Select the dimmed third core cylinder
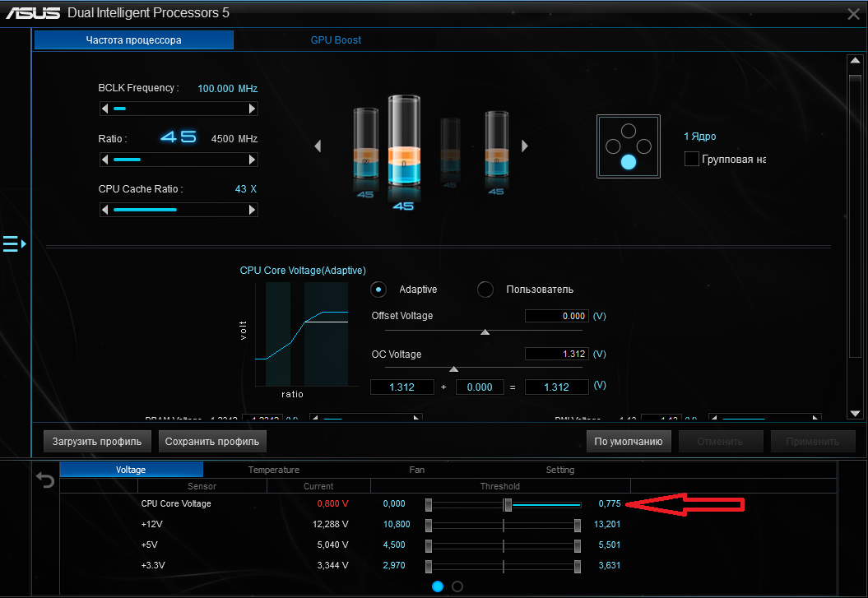 [x=450, y=145]
